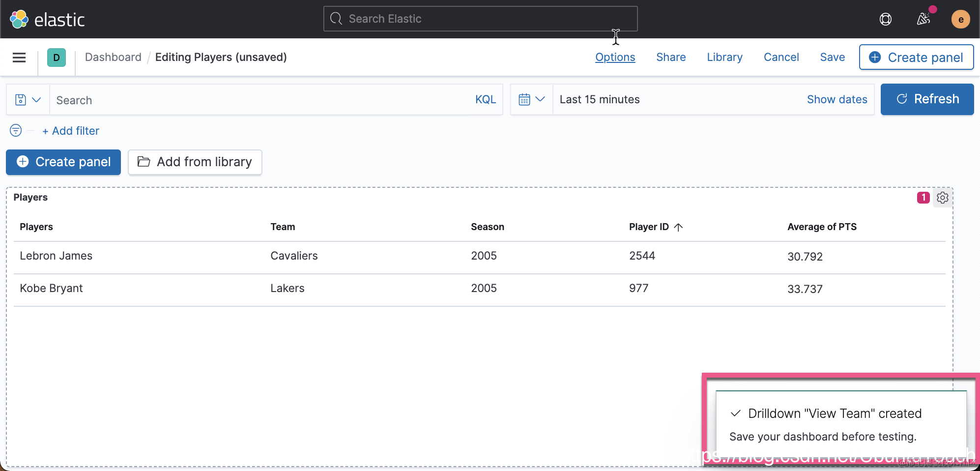Click the panel drilldown count badge
The height and width of the screenshot is (471, 980).
923,198
